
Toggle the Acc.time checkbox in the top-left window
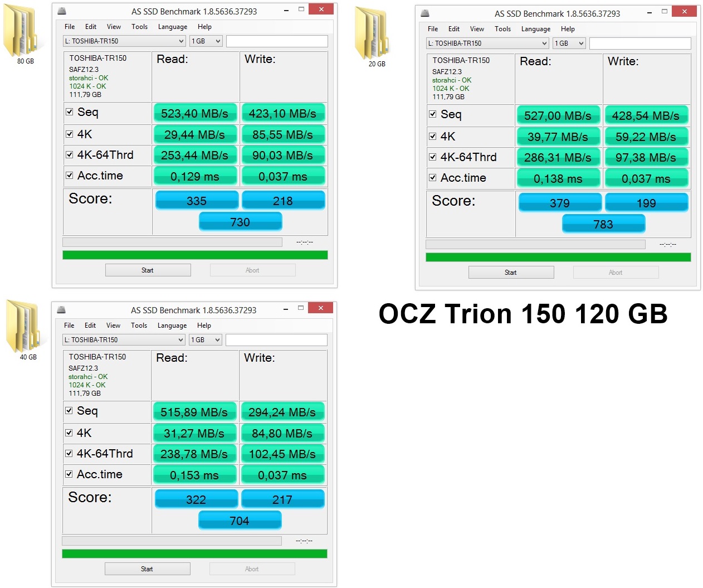pos(70,176)
